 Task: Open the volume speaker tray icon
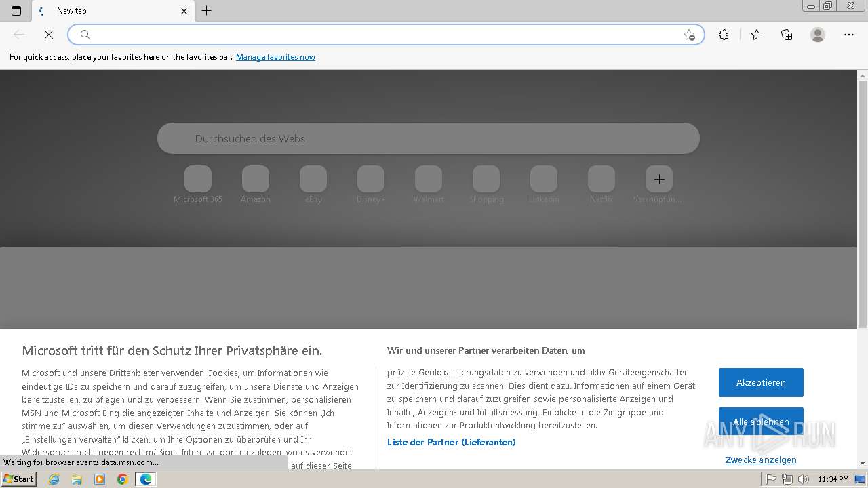(804, 479)
